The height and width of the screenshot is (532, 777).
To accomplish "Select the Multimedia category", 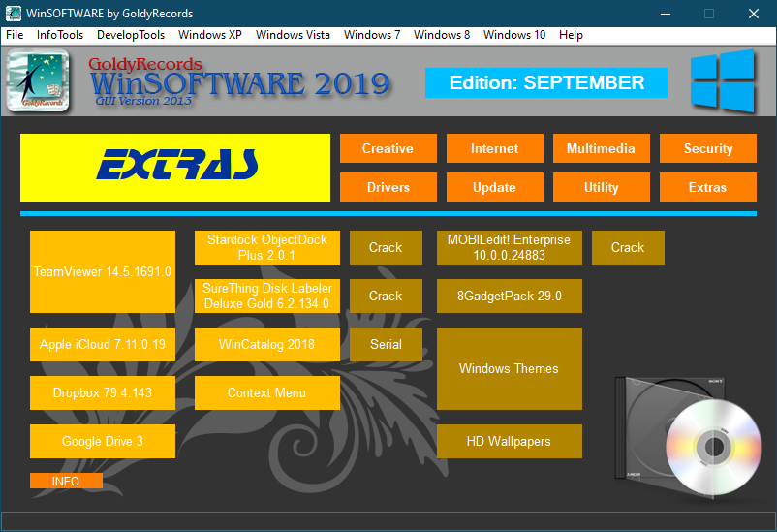I will coord(601,148).
